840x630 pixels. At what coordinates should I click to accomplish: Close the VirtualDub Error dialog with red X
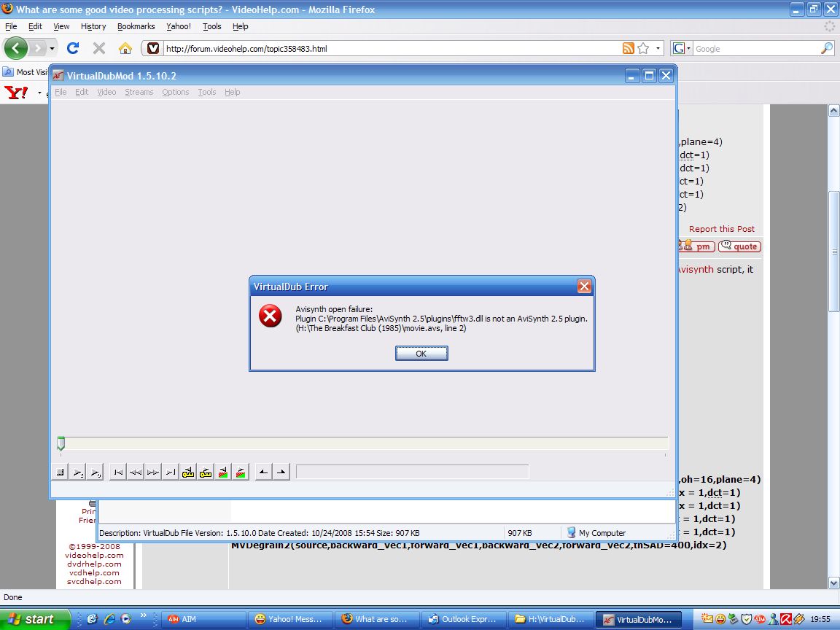(584, 287)
